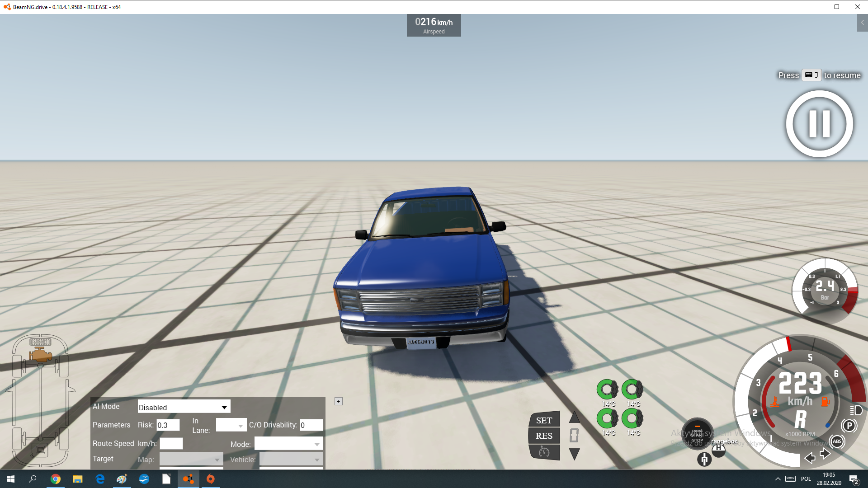The width and height of the screenshot is (868, 488).
Task: Click the Engine Start Stop button
Action: coord(698,434)
